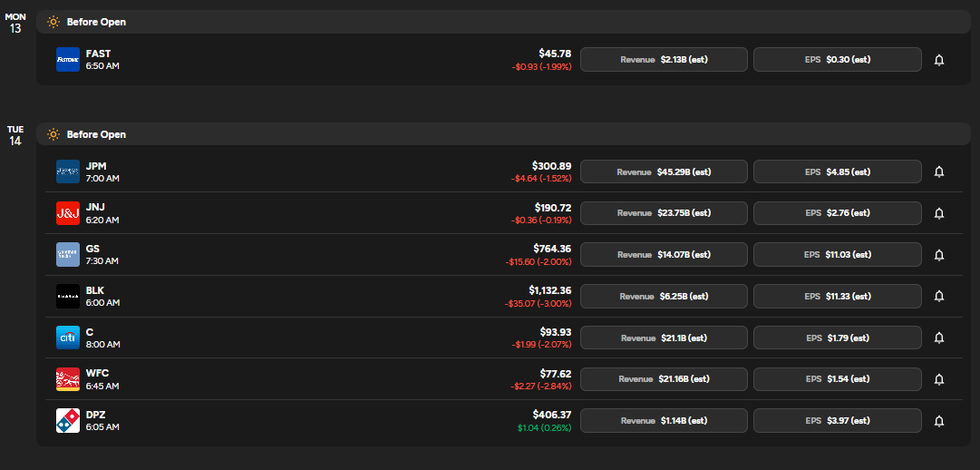
Task: Click Citi price $93.93
Action: (556, 332)
